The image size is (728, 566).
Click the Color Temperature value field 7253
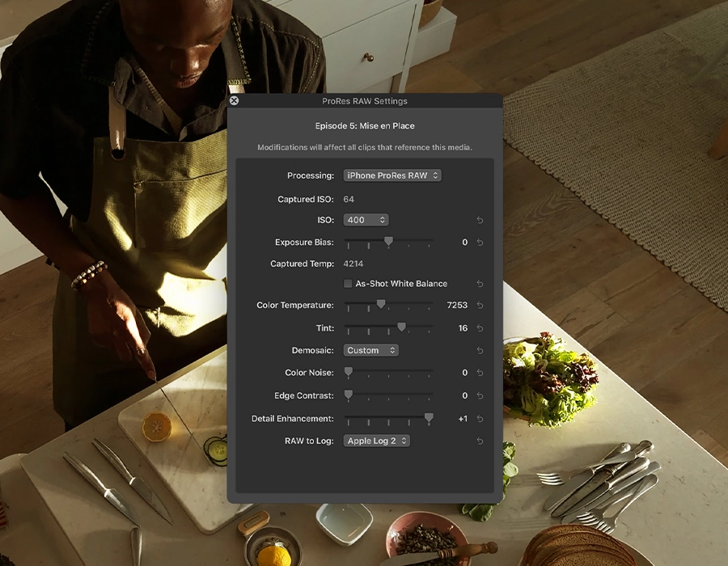(456, 306)
